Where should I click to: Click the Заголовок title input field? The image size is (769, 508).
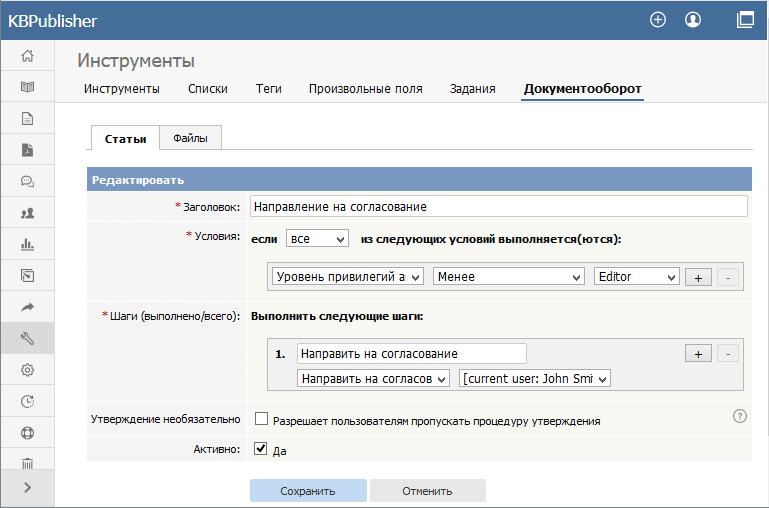(498, 206)
